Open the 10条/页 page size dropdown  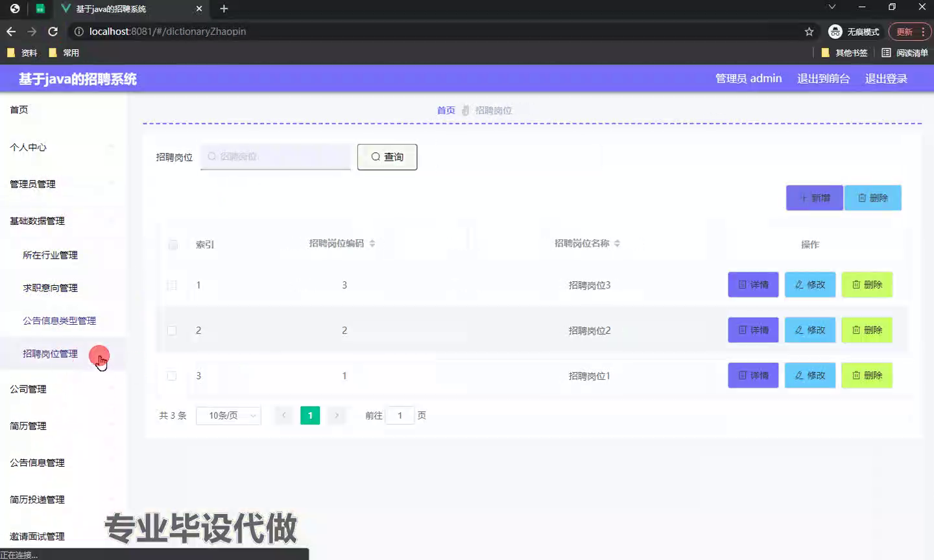(228, 415)
